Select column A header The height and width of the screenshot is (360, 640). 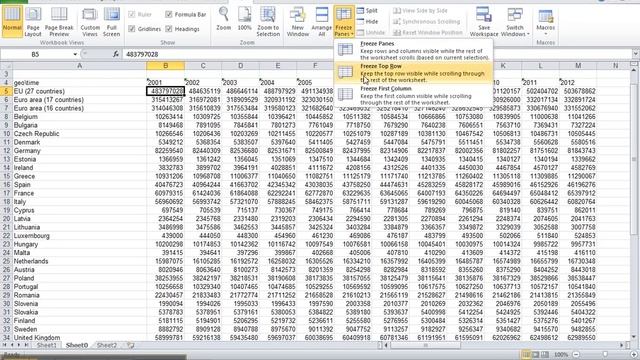[x=80, y=66]
